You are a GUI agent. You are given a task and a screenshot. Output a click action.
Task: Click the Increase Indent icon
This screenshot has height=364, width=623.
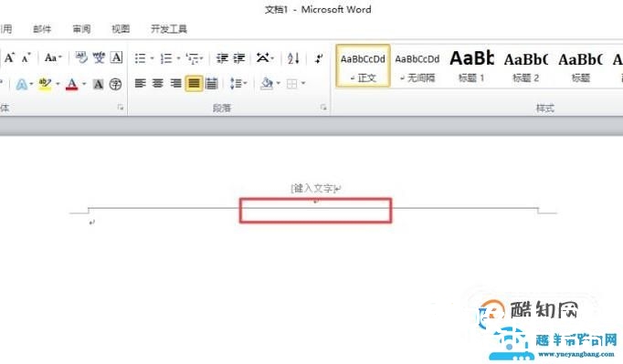tap(238, 58)
